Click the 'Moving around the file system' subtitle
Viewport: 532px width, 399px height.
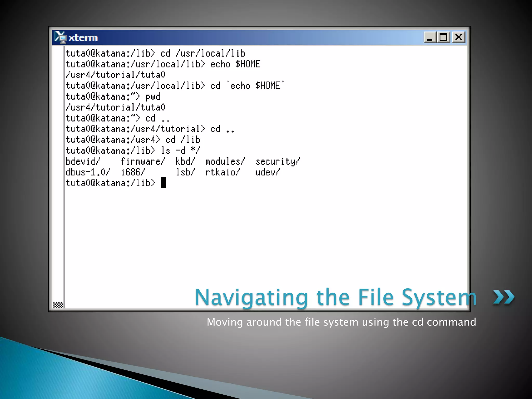coord(341,322)
